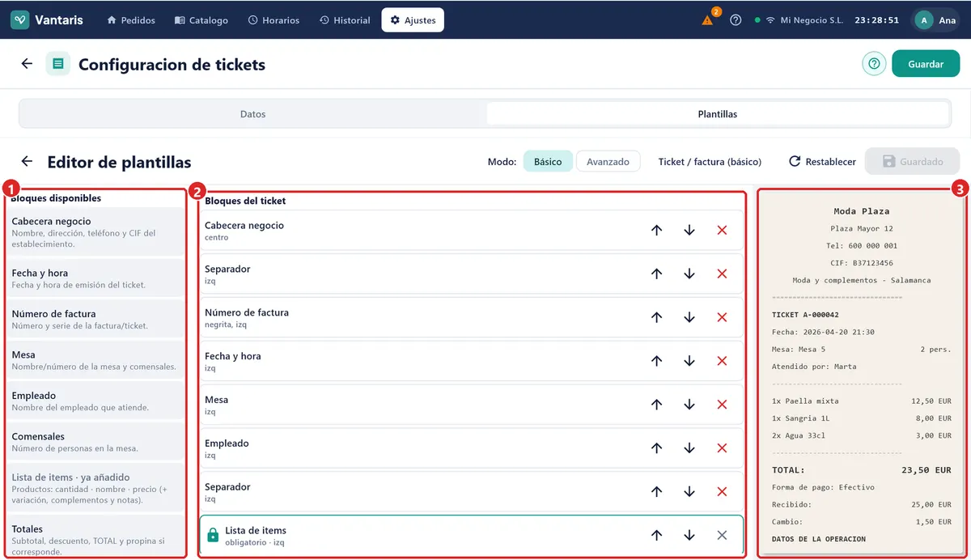Go to Horarios
The image size is (971, 560).
pyautogui.click(x=273, y=20)
